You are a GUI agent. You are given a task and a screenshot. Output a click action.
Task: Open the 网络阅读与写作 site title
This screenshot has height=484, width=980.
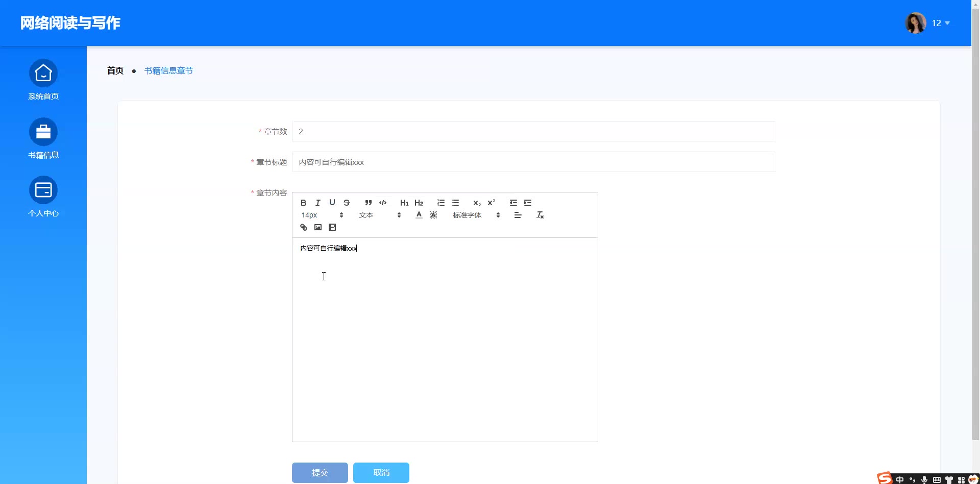click(x=70, y=23)
